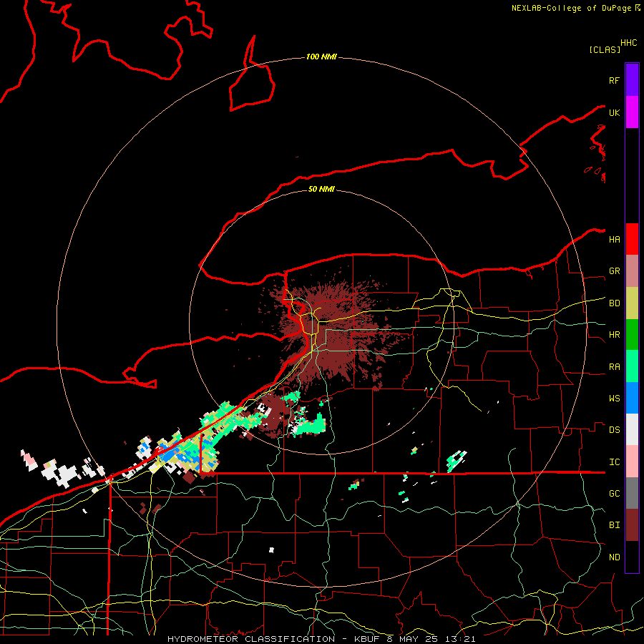Click the HR green legend swatch
This screenshot has width=644, height=644.
click(x=632, y=335)
